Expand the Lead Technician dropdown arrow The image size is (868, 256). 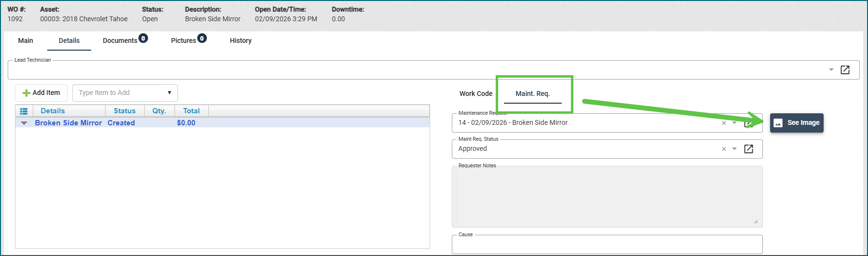point(831,70)
